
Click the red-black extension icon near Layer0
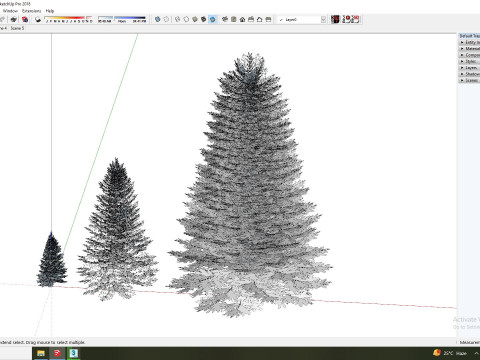(x=335, y=19)
